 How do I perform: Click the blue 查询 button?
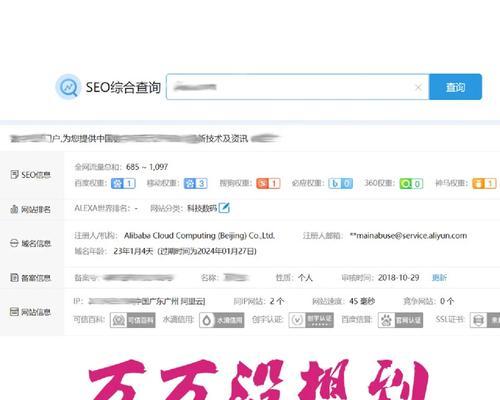pos(455,87)
